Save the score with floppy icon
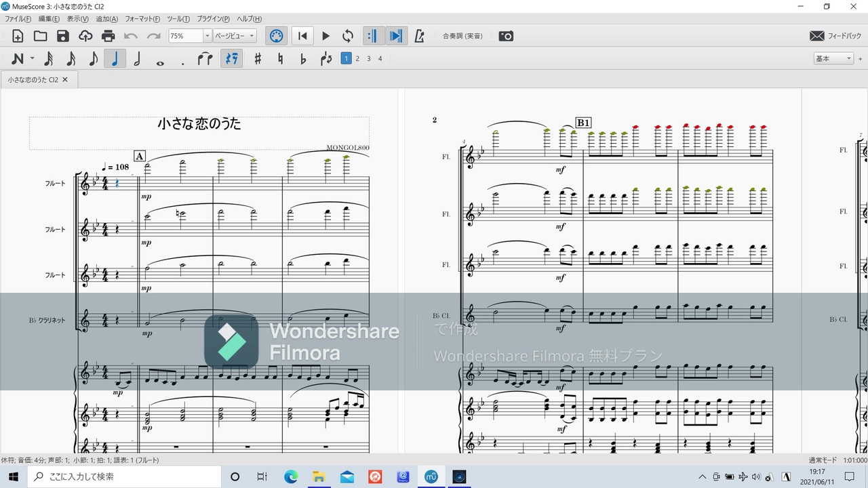This screenshot has width=868, height=488. click(63, 36)
